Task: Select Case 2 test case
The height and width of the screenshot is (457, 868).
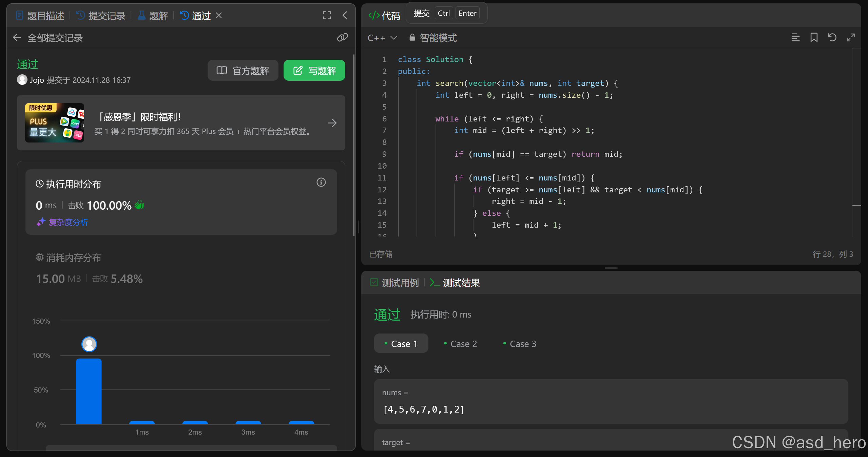Action: point(460,344)
